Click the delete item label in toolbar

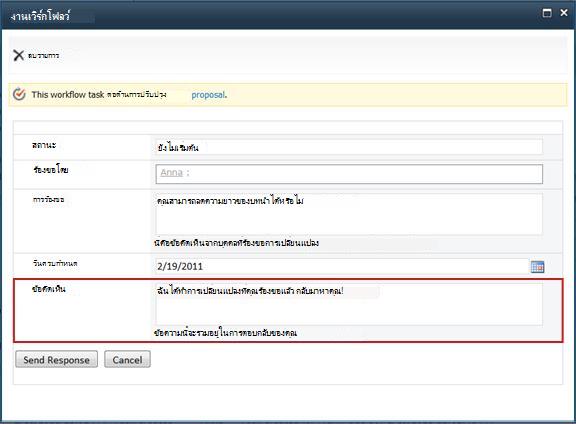(44, 55)
